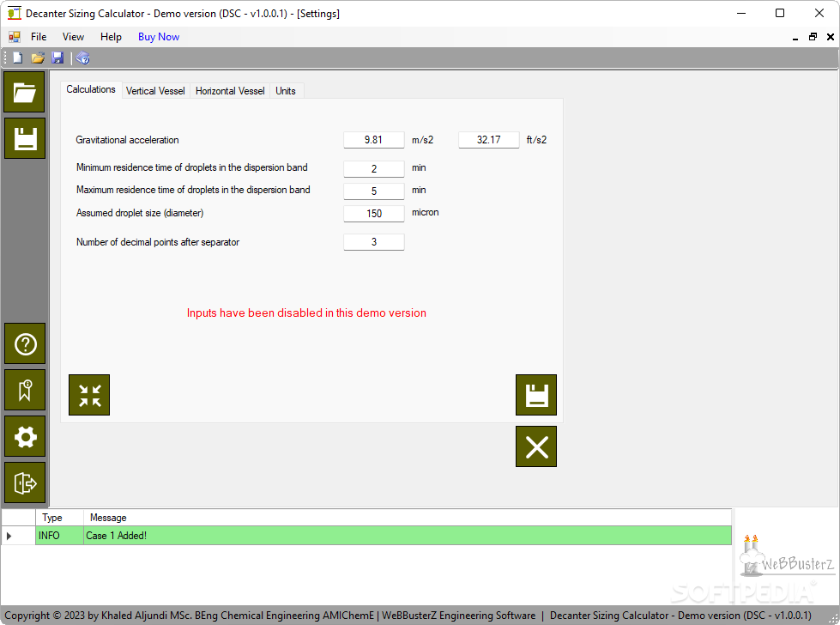This screenshot has height=625, width=840.
Task: Click the INFO type cell
Action: pyautogui.click(x=59, y=536)
